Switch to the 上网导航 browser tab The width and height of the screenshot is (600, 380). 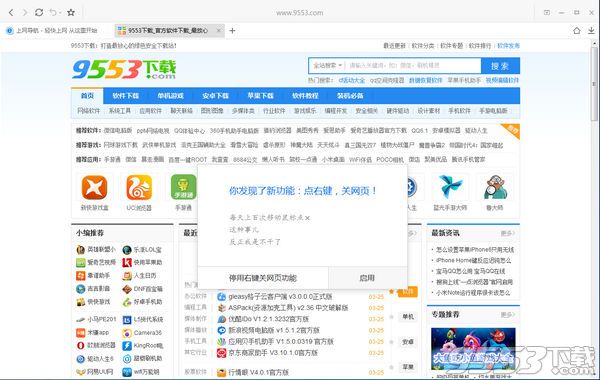53,30
